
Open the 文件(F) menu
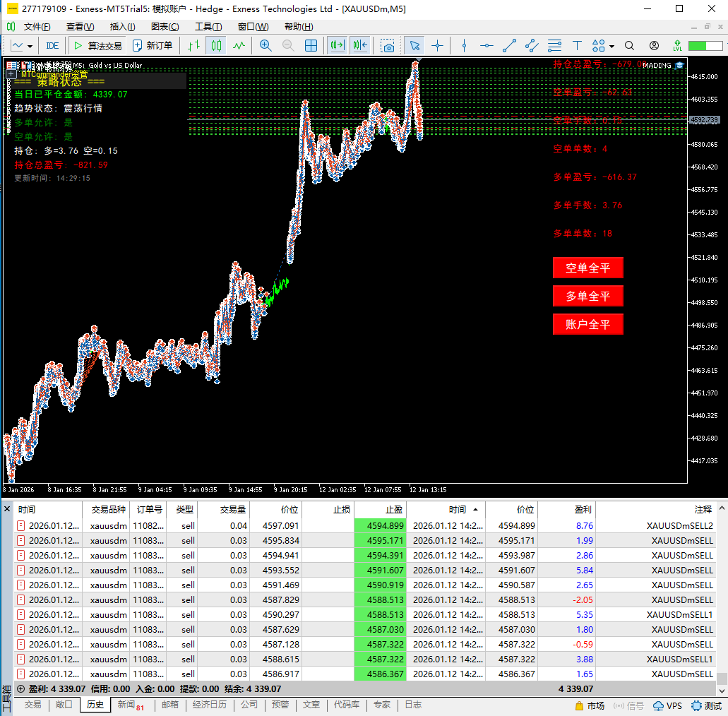[37, 27]
